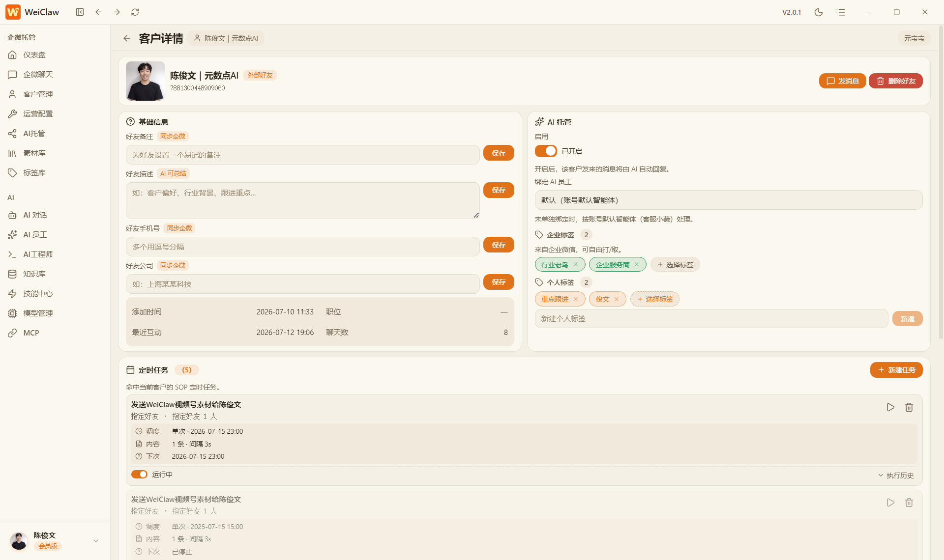
Task: Click the vertical scrollbar on right edge
Action: coord(941,182)
